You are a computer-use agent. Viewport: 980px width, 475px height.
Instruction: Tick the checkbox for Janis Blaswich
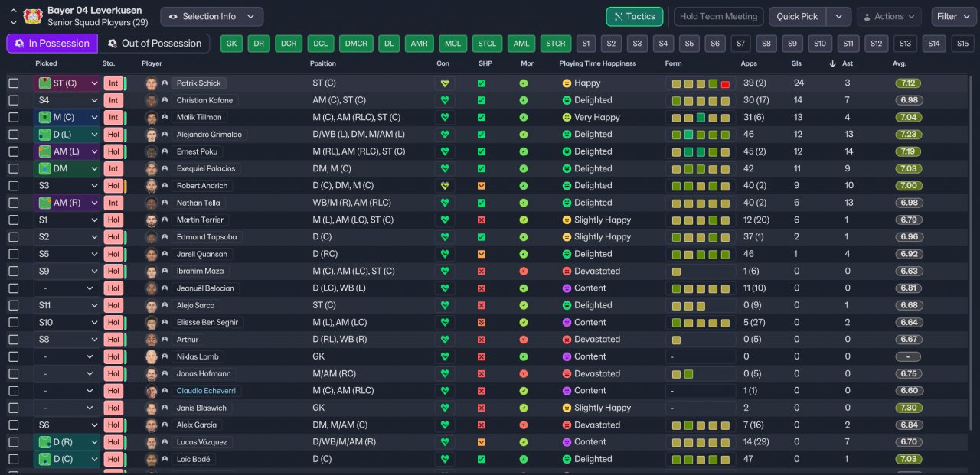click(x=14, y=408)
